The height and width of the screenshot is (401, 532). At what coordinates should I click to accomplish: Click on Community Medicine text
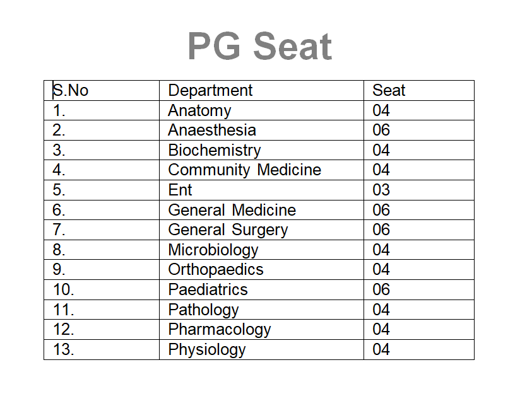[x=244, y=170]
